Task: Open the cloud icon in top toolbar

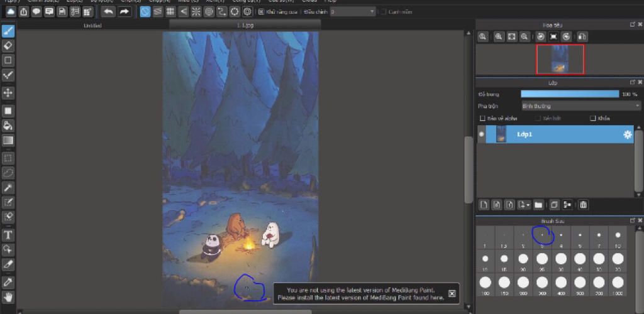Action: tap(11, 12)
